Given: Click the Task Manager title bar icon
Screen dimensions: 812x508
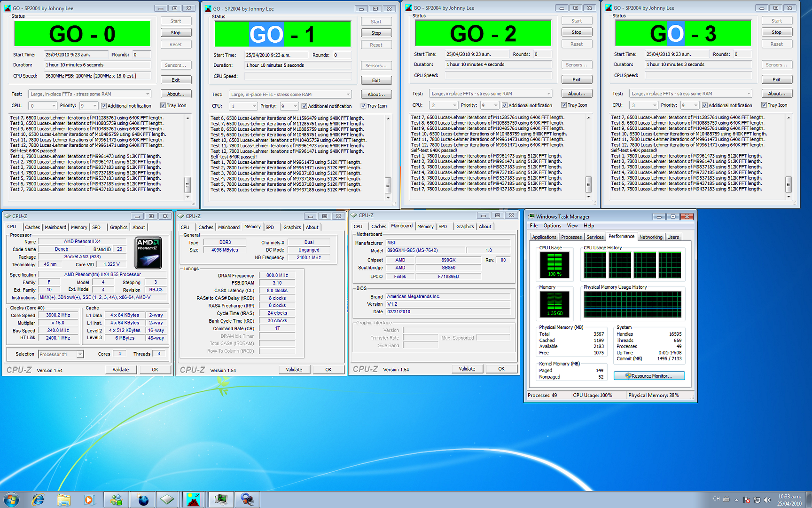Looking at the screenshot, I should [531, 216].
